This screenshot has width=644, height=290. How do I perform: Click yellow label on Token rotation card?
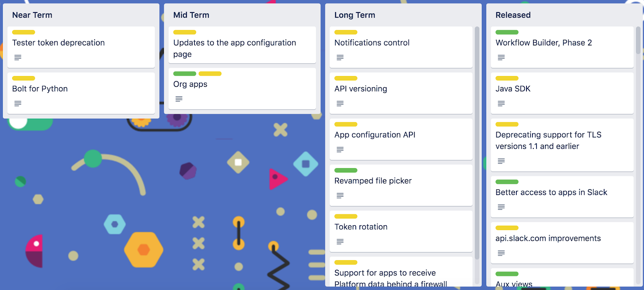pyautogui.click(x=346, y=216)
